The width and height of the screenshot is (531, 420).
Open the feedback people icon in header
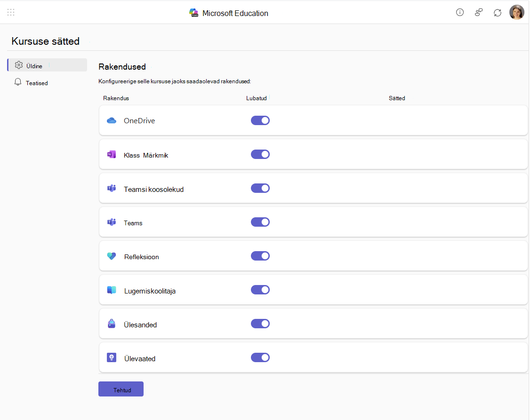pyautogui.click(x=478, y=13)
